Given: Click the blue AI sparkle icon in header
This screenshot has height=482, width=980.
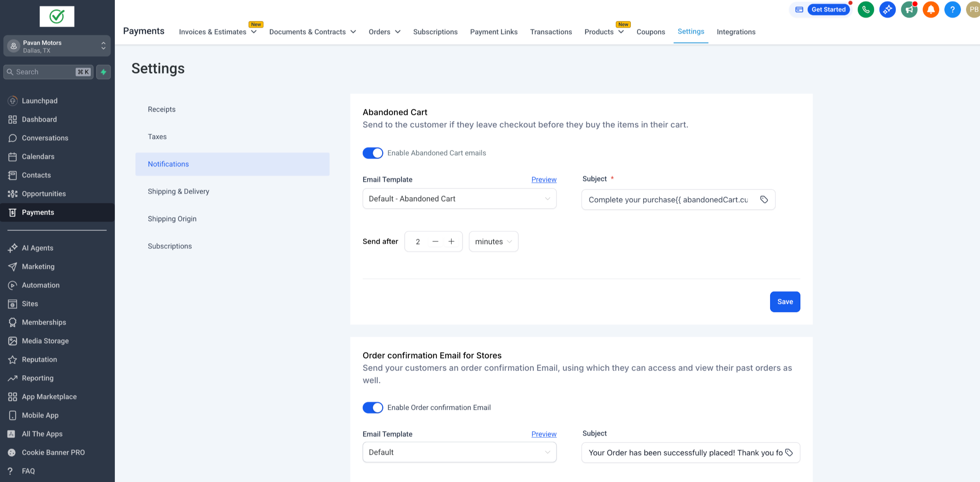Looking at the screenshot, I should click(887, 10).
